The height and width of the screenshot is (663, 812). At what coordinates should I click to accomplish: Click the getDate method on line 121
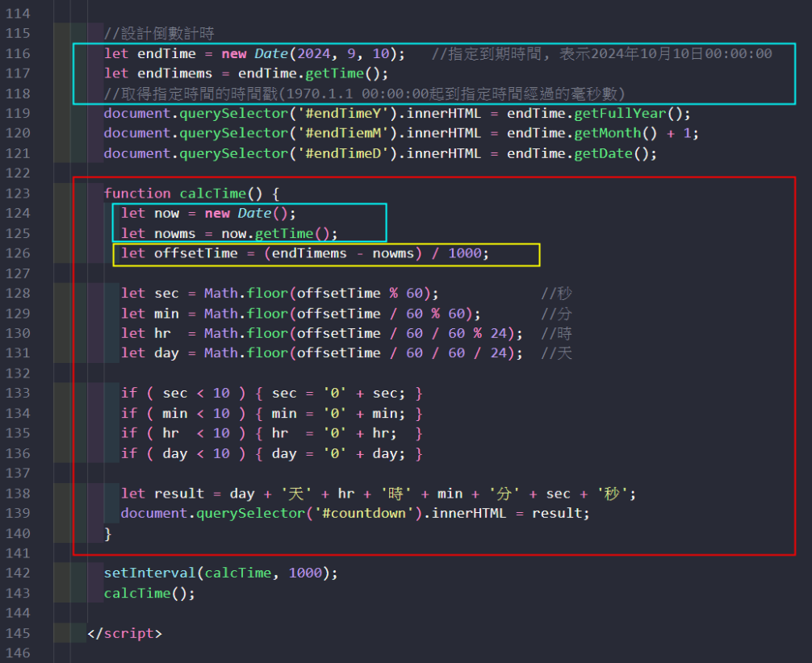pyautogui.click(x=603, y=153)
